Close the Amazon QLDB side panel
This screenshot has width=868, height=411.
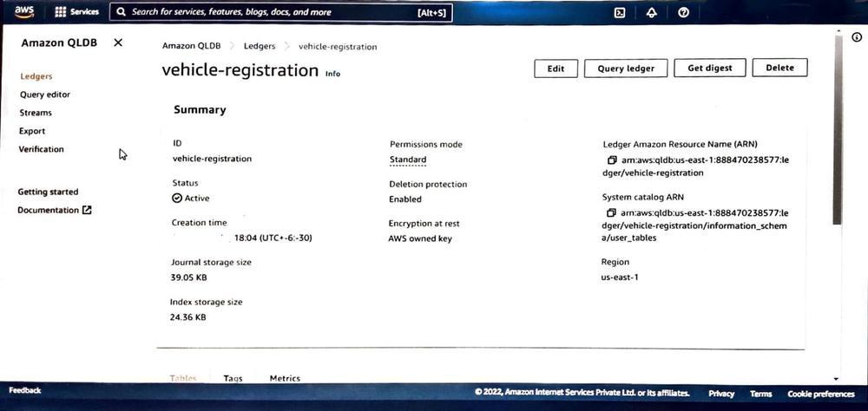118,42
